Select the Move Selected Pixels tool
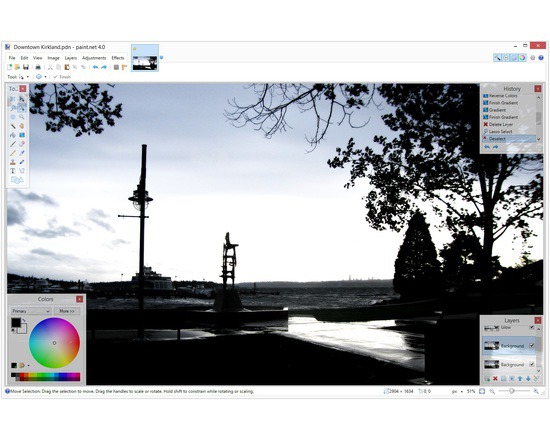This screenshot has height=440, width=550. coord(22,99)
